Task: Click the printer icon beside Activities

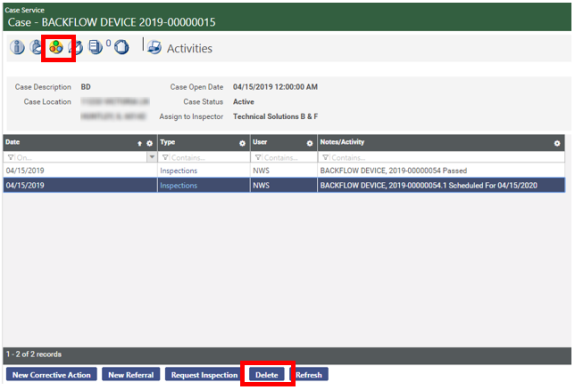Action: click(x=154, y=47)
